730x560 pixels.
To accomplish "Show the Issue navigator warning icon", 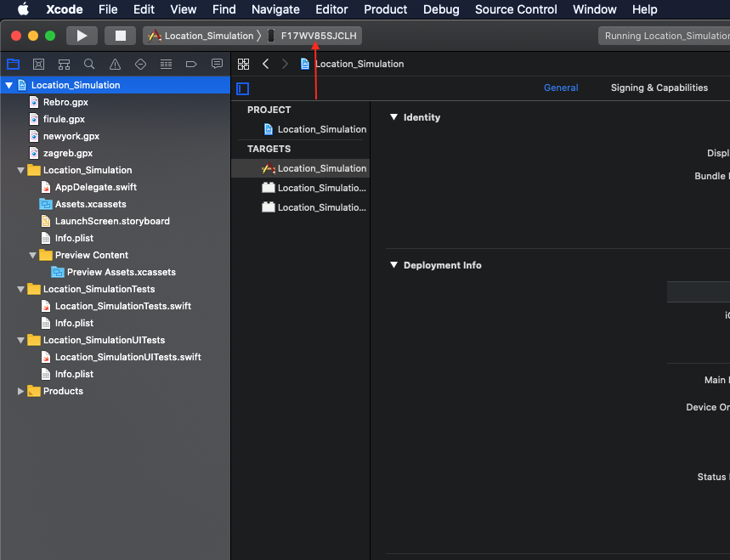I will 115,64.
